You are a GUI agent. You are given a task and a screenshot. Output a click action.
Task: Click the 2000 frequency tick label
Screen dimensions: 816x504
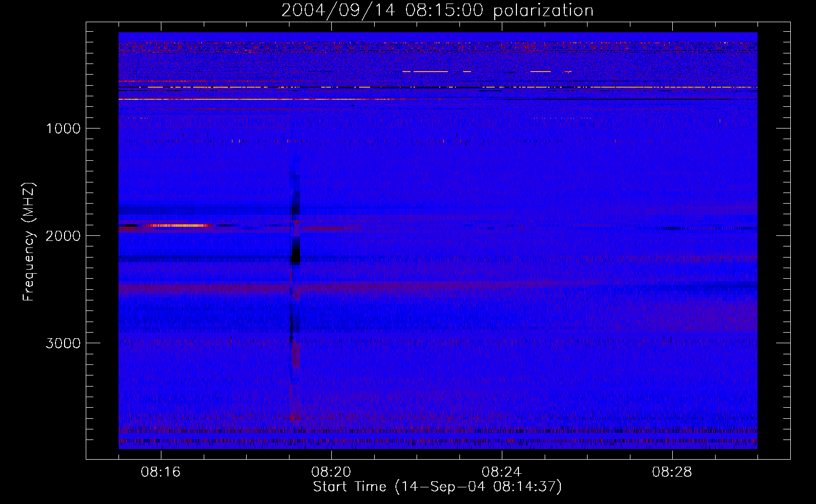63,236
